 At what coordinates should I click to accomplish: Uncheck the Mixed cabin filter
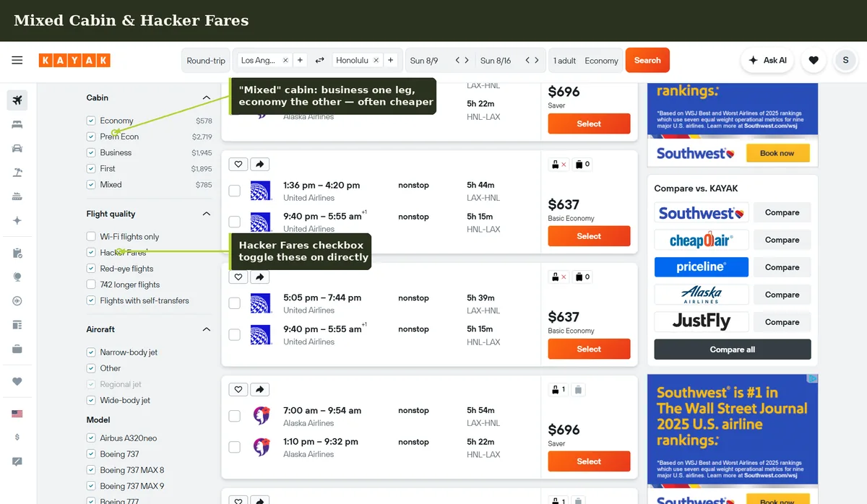pos(91,184)
